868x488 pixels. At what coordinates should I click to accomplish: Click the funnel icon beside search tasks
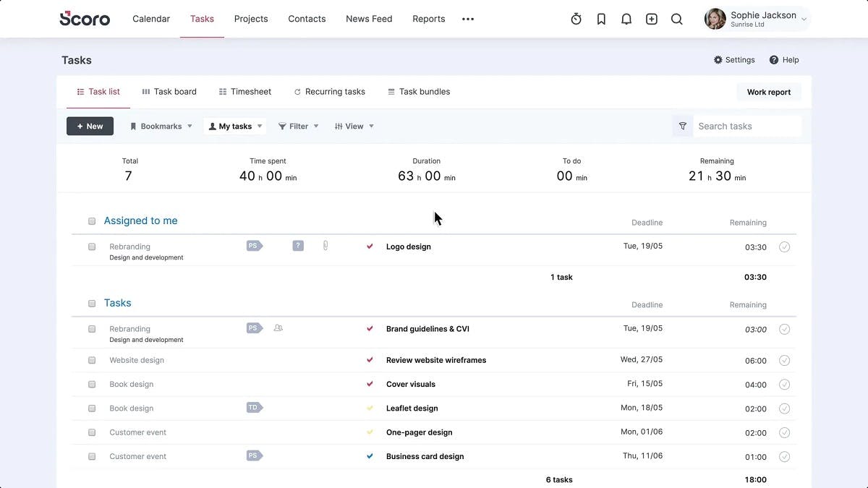pyautogui.click(x=683, y=127)
